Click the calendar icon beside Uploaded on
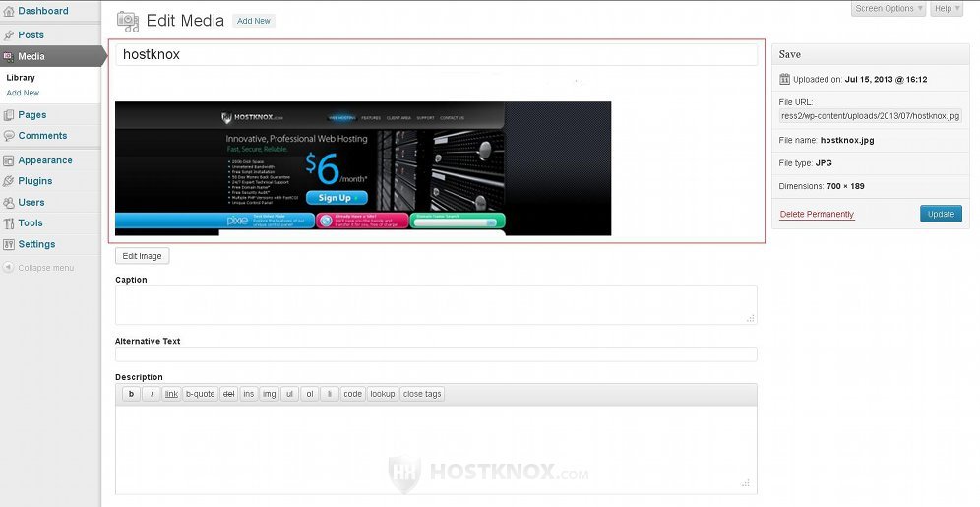 [x=784, y=79]
